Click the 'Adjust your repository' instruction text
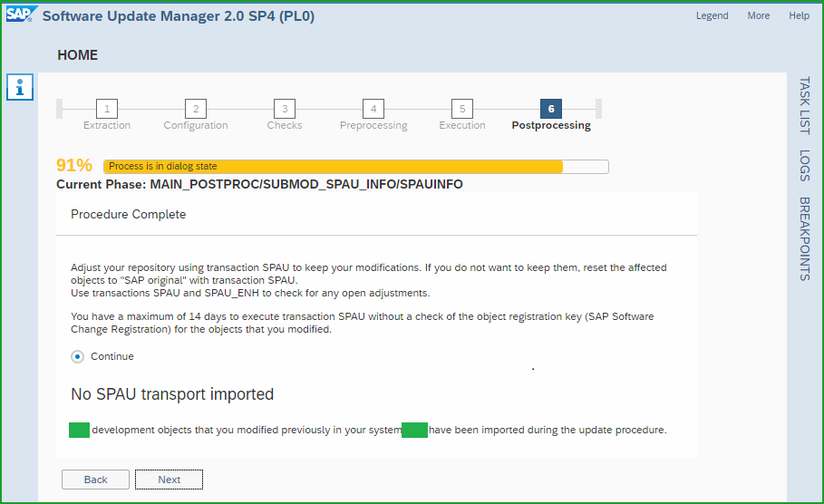Image resolution: width=824 pixels, height=504 pixels. pyautogui.click(x=369, y=280)
